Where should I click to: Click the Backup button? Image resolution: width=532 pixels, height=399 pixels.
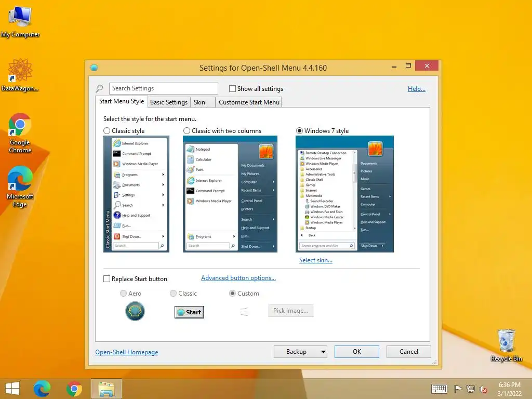click(296, 352)
